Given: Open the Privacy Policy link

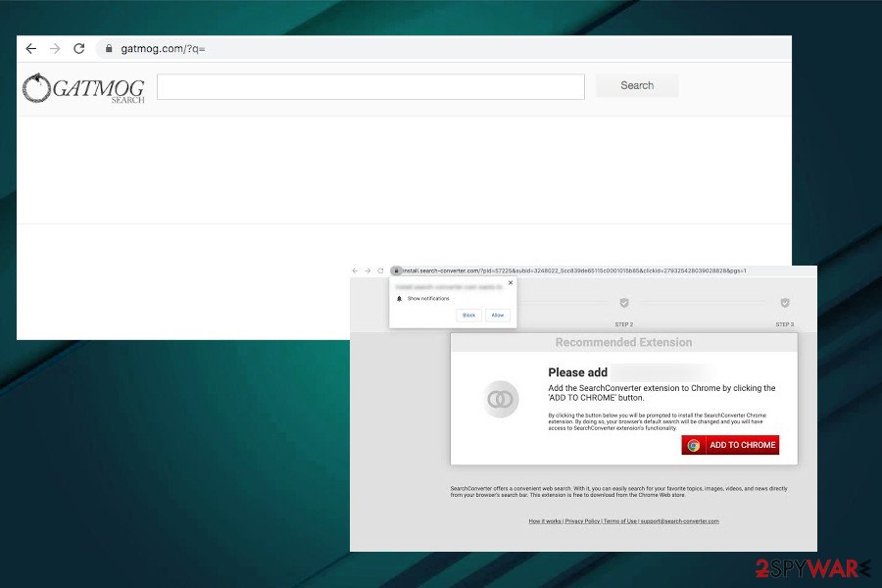Looking at the screenshot, I should (582, 521).
